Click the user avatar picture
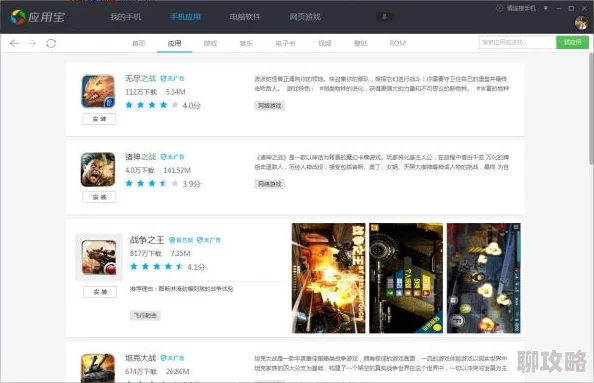Viewport: 594px width, 383px height. coord(581,23)
